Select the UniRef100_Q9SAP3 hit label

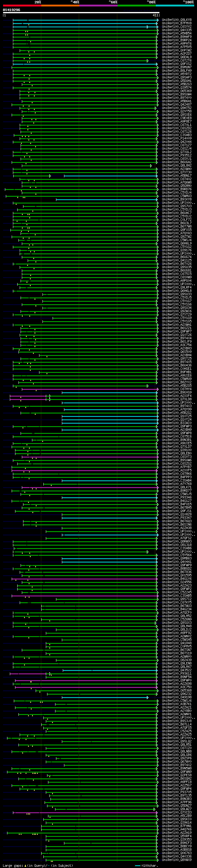177,78
